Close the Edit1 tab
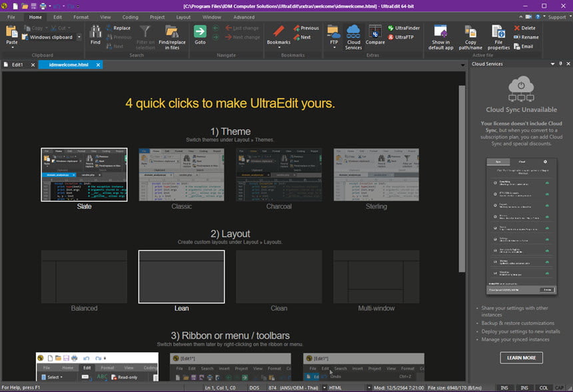This screenshot has width=573, height=392. click(x=33, y=65)
